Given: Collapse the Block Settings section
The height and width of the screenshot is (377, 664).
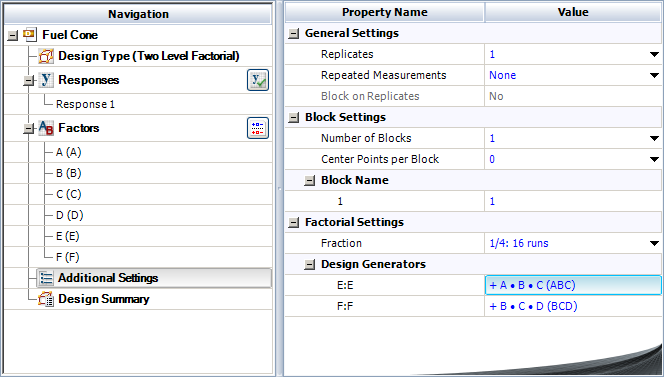Looking at the screenshot, I should [293, 117].
